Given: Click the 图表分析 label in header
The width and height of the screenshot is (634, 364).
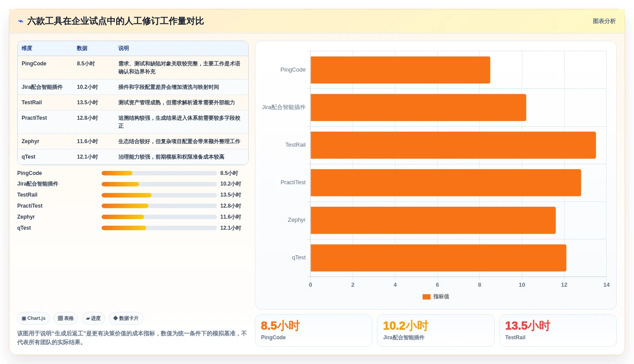Looking at the screenshot, I should pyautogui.click(x=604, y=21).
